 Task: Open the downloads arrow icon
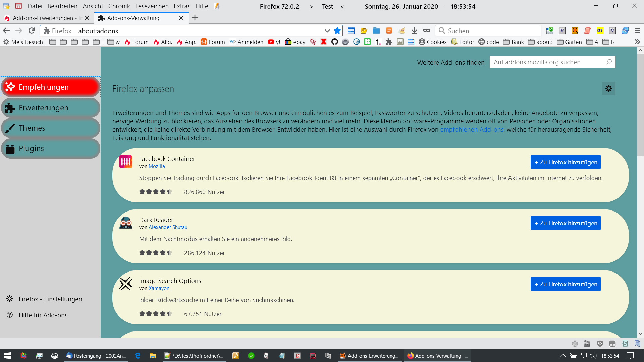click(414, 31)
